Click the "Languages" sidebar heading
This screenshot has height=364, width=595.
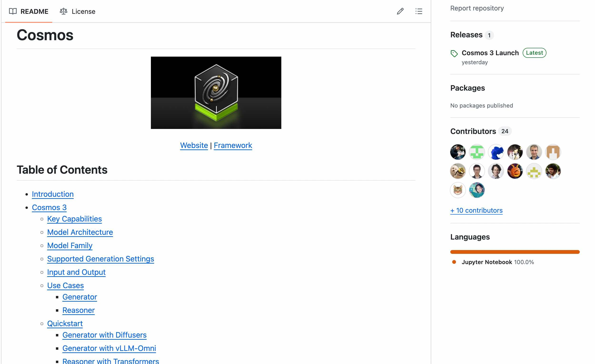pos(470,237)
